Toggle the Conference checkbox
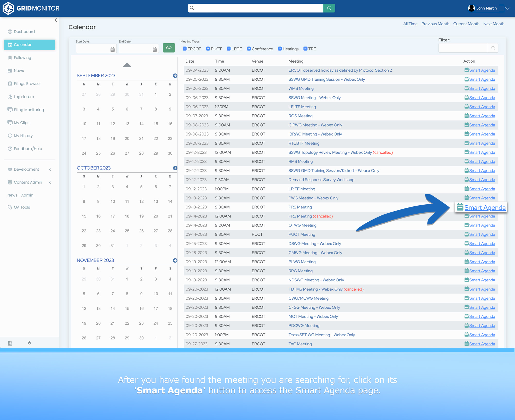This screenshot has height=420, width=515. [249, 49]
